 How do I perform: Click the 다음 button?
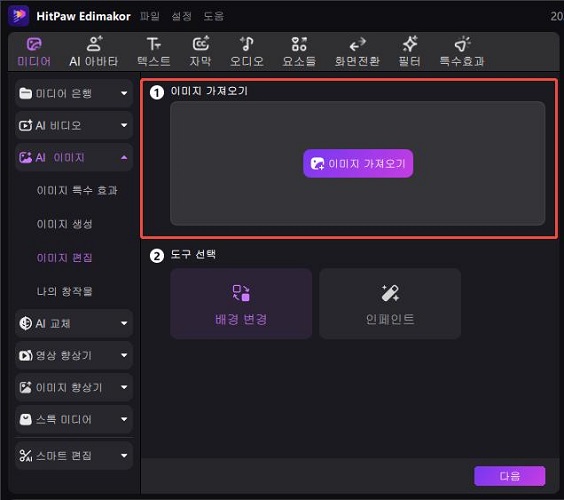tap(509, 476)
